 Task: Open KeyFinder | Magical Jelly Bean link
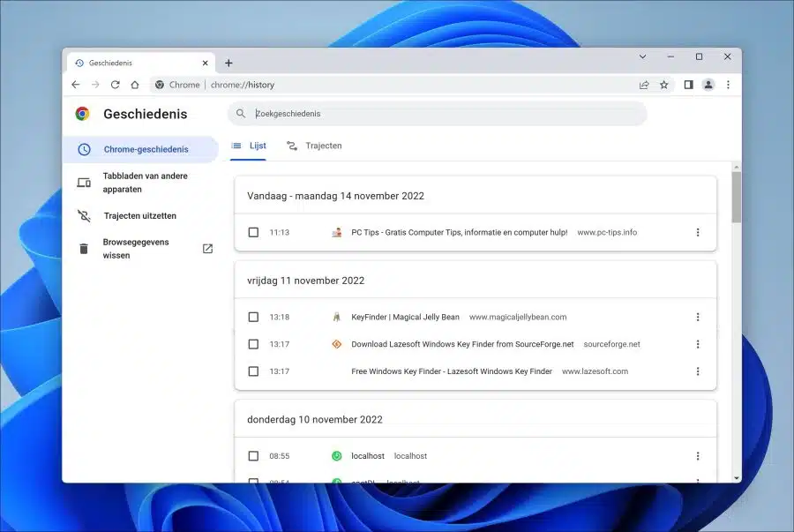point(405,317)
